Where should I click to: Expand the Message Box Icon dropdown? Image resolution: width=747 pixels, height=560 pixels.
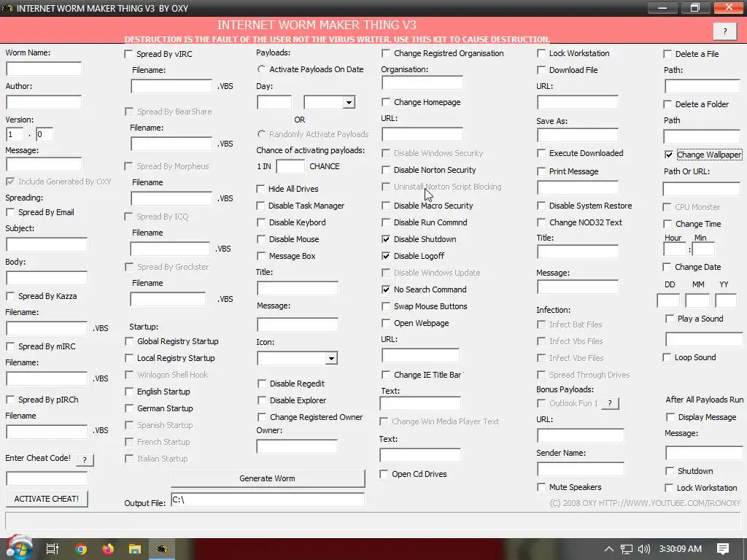331,359
